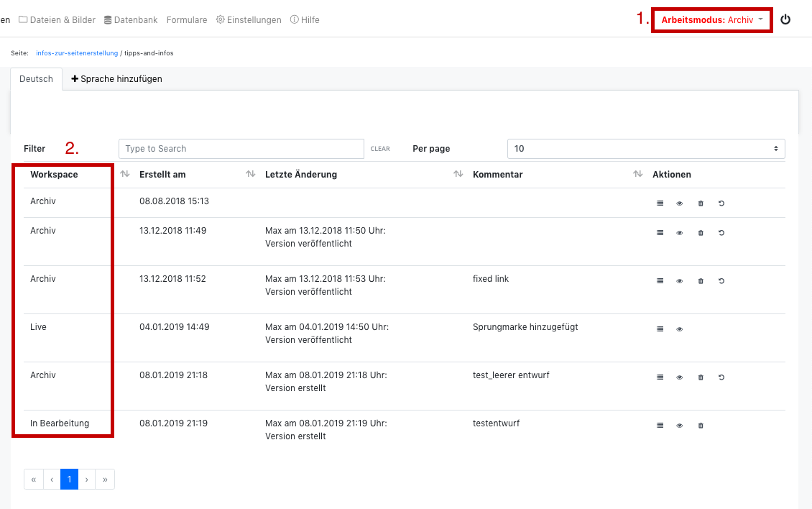This screenshot has height=509, width=812.
Task: Open details list icon for 'testentwurf' version
Action: [x=660, y=426]
